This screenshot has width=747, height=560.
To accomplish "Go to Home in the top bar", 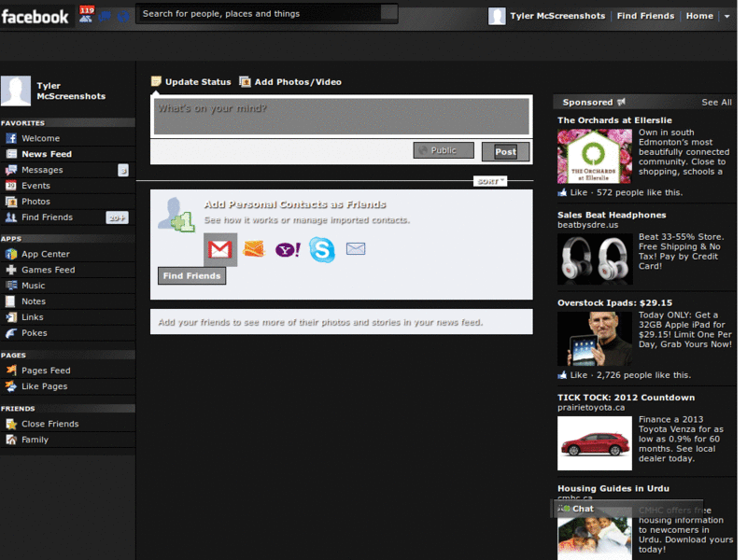I will [699, 16].
